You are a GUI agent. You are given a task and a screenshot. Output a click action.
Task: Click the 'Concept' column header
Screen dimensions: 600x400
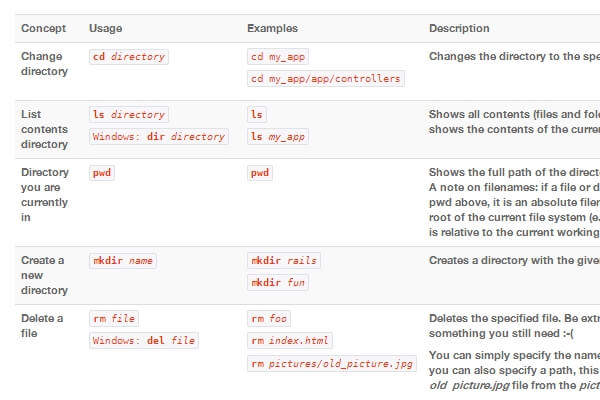point(44,29)
